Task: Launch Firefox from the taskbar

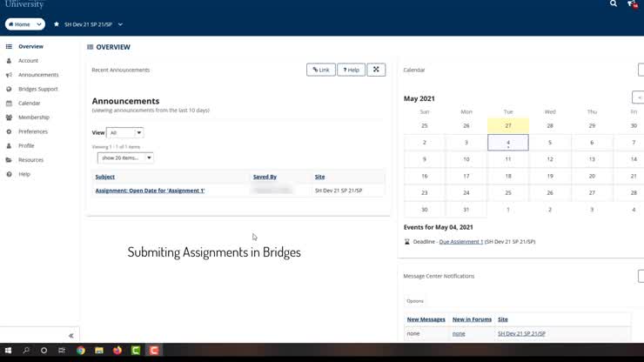Action: (117, 351)
